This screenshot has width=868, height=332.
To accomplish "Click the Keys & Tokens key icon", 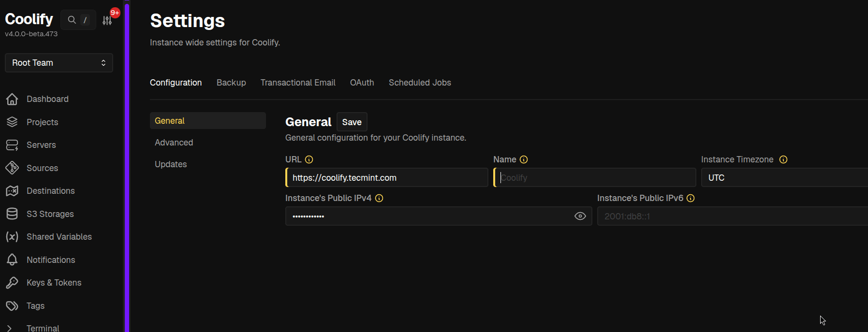I will click(12, 283).
